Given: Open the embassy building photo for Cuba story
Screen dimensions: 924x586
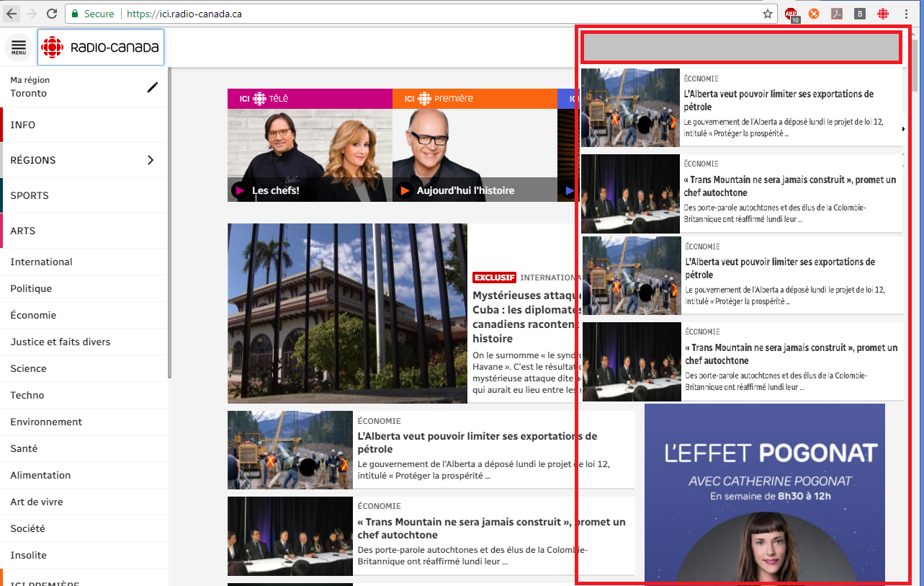Looking at the screenshot, I should (347, 313).
